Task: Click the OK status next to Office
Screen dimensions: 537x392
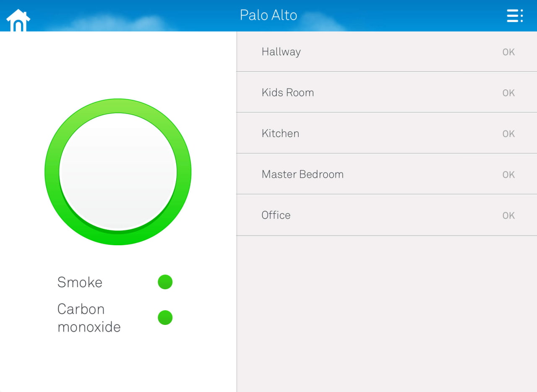Action: click(508, 215)
